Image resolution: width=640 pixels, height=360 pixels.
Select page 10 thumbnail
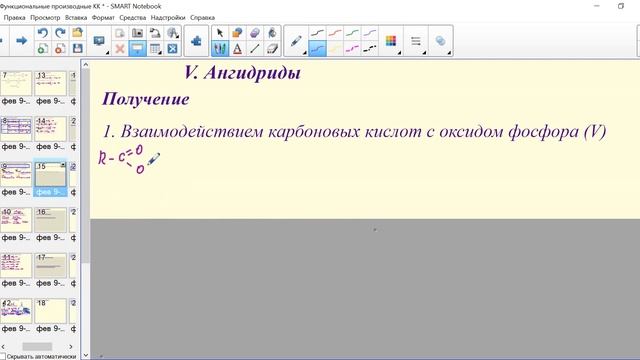16,220
